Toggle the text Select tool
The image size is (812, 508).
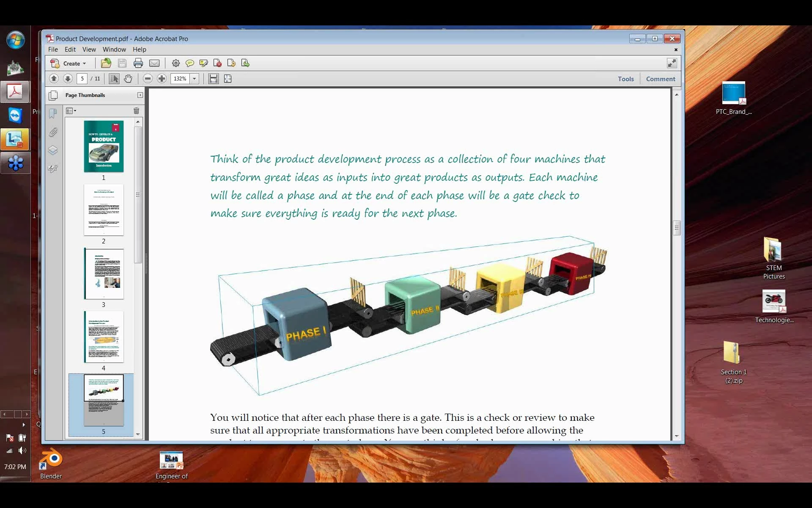tap(114, 79)
